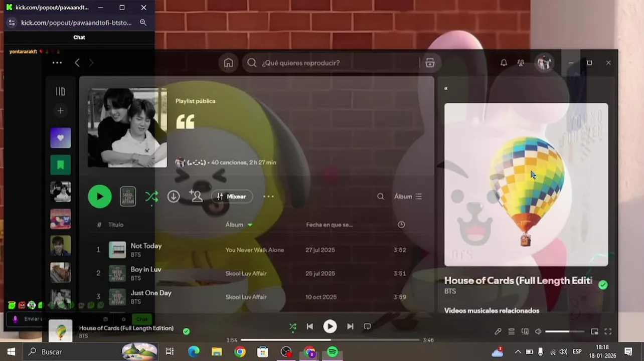This screenshot has width=644, height=361.
Task: Enter full screen with the expand icon
Action: pos(608,331)
